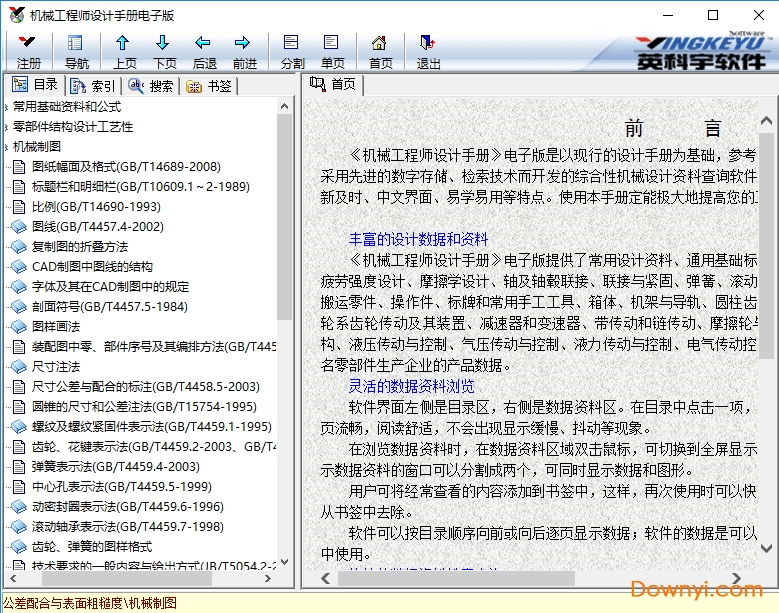Select 弹簧表示法(GB/T4459.4-2003) tree item
Screen dimensions: 779x613
[x=115, y=467]
